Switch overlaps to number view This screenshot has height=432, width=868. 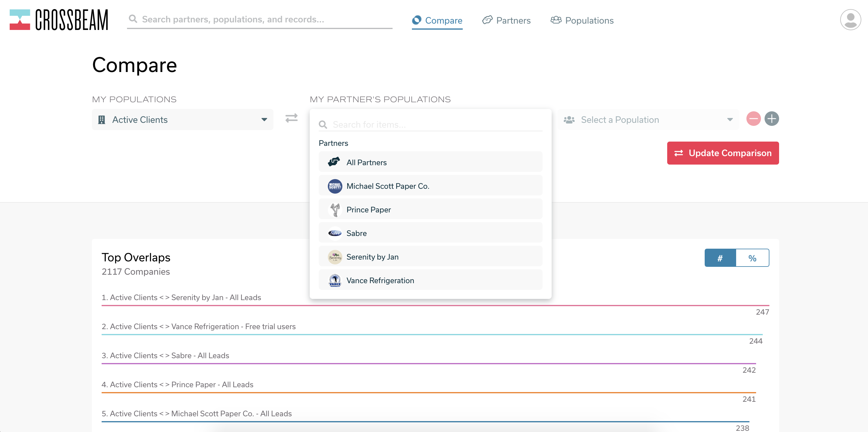coord(720,258)
